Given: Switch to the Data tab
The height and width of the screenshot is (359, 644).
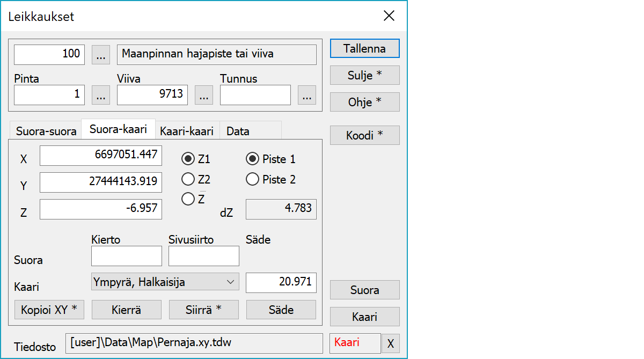Looking at the screenshot, I should point(238,131).
